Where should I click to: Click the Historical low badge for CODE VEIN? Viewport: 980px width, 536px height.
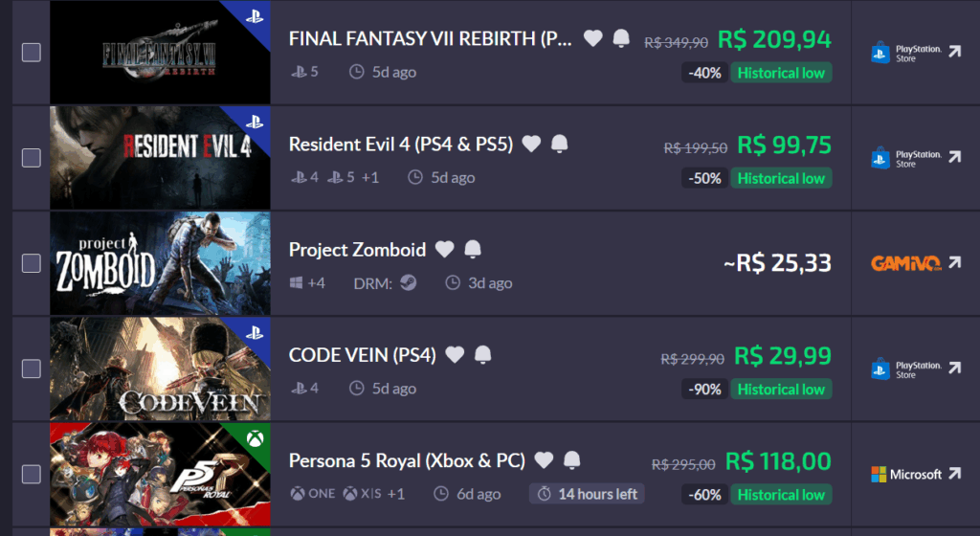[781, 390]
